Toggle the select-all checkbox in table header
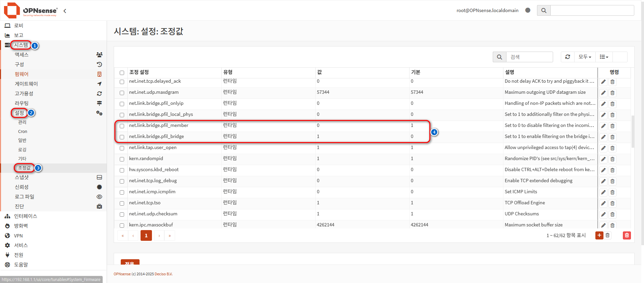This screenshot has width=644, height=283. point(122,73)
